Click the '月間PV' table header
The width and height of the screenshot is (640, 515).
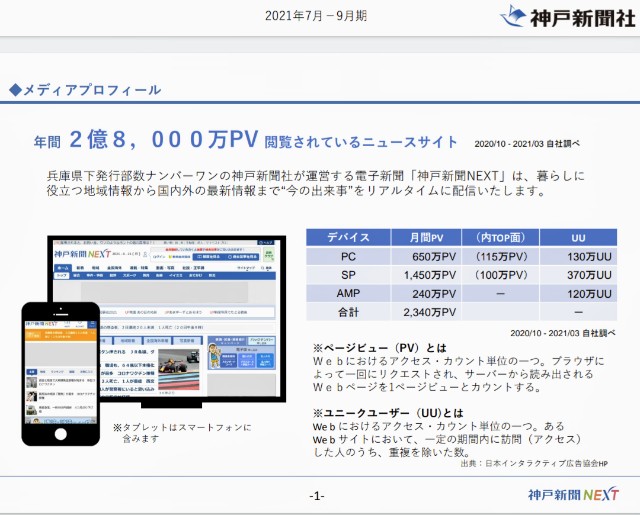click(x=426, y=238)
